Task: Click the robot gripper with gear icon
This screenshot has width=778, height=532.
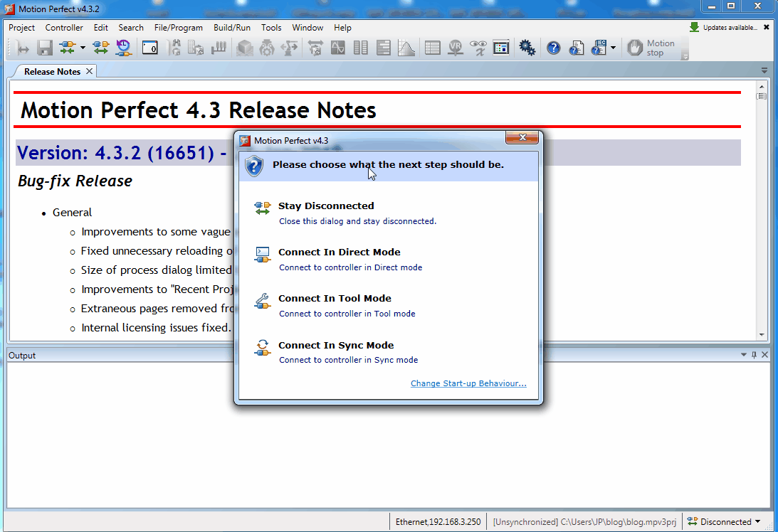Action: [267, 48]
